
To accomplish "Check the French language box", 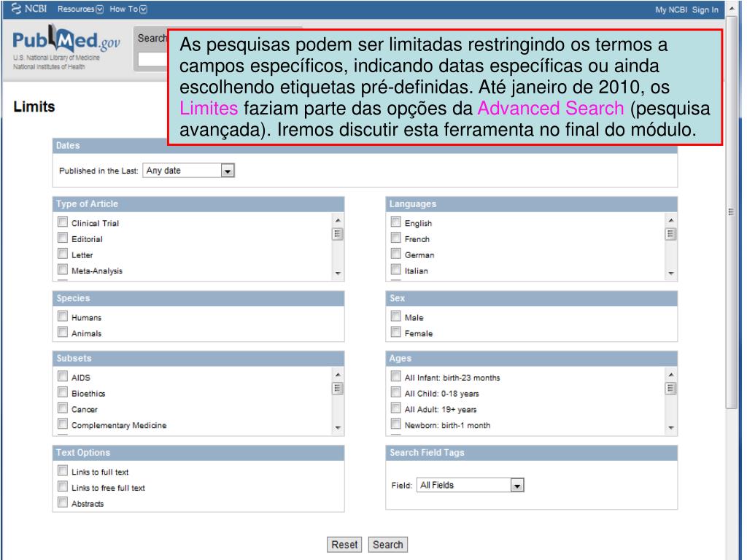I will point(395,238).
